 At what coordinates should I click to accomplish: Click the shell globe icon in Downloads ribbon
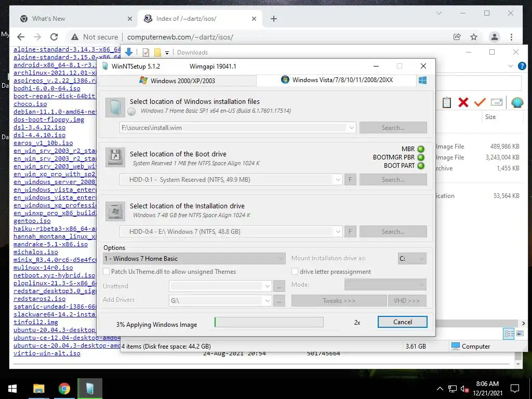(517, 102)
